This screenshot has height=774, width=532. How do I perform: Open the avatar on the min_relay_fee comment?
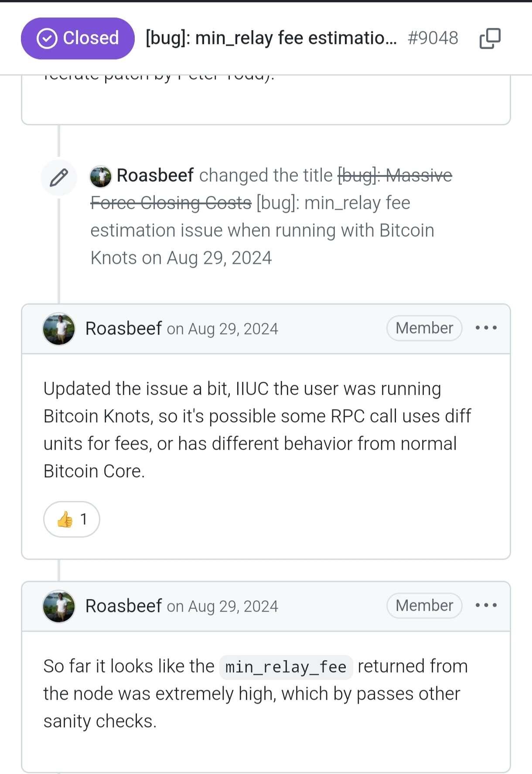[x=59, y=606]
